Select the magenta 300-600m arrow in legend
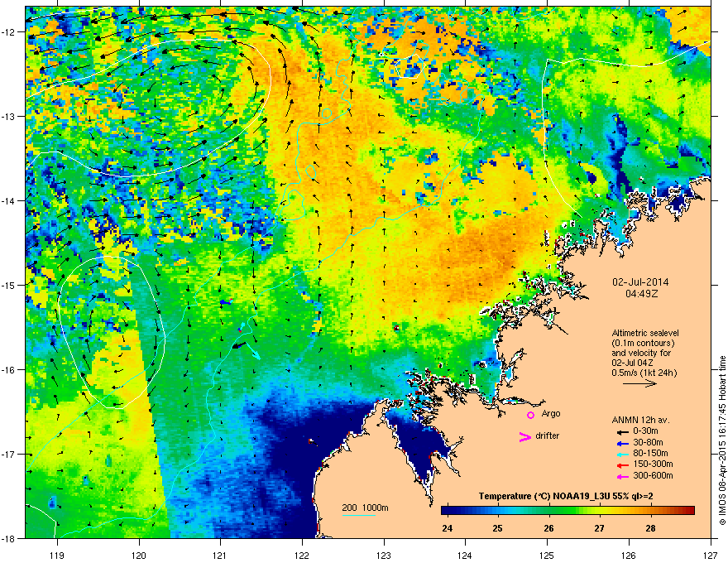 (621, 476)
